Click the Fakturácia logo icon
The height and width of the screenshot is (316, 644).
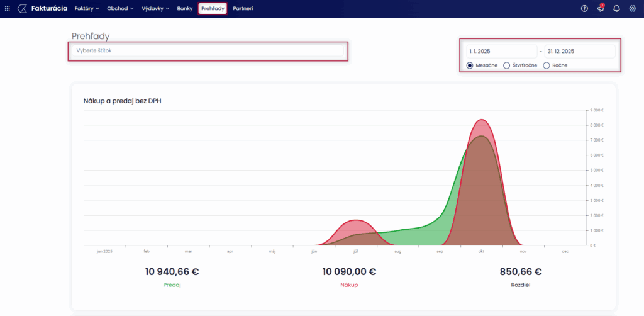pyautogui.click(x=22, y=9)
